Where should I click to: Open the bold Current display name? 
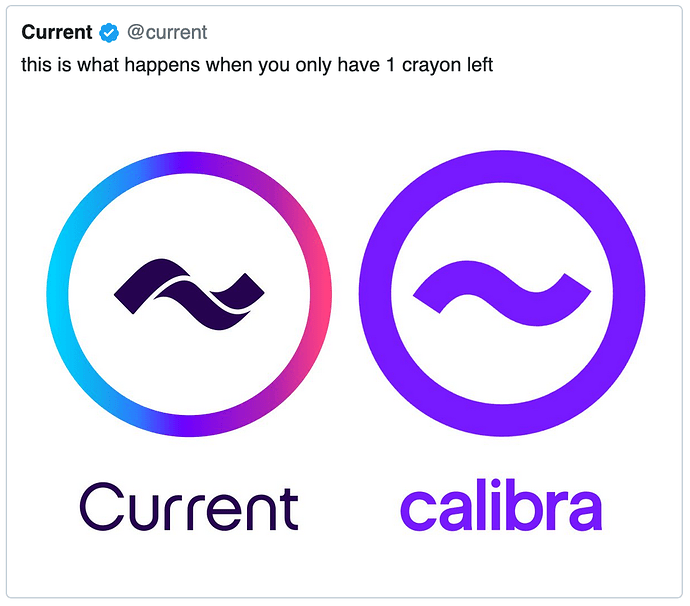coord(57,33)
